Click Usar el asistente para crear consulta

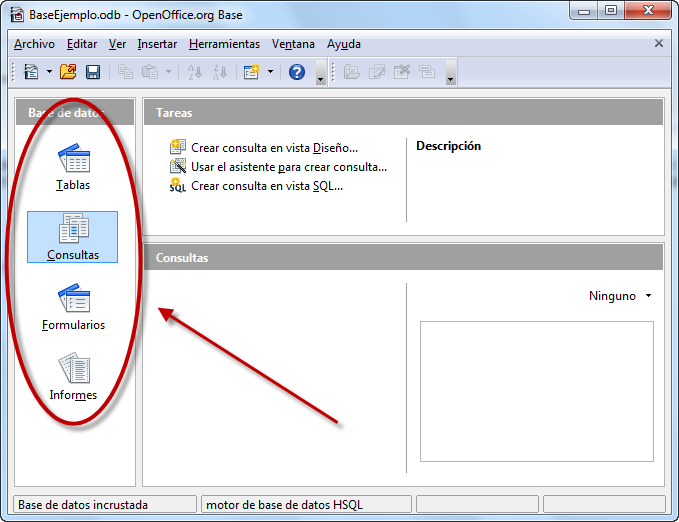(x=289, y=167)
